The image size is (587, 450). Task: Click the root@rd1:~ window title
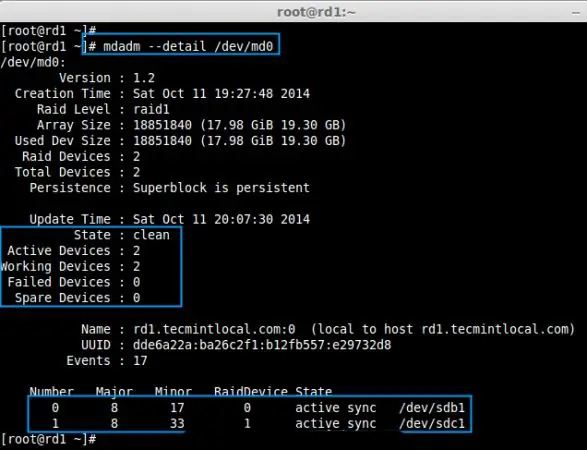[x=316, y=12]
